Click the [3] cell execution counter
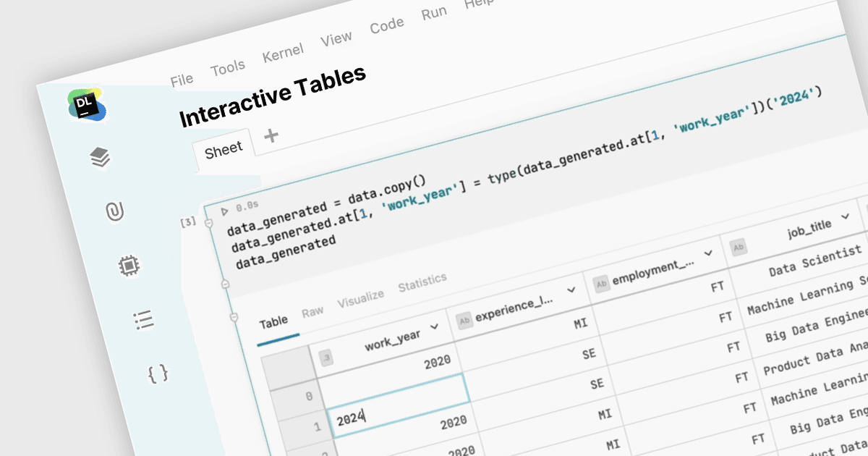The image size is (868, 456). pyautogui.click(x=187, y=223)
